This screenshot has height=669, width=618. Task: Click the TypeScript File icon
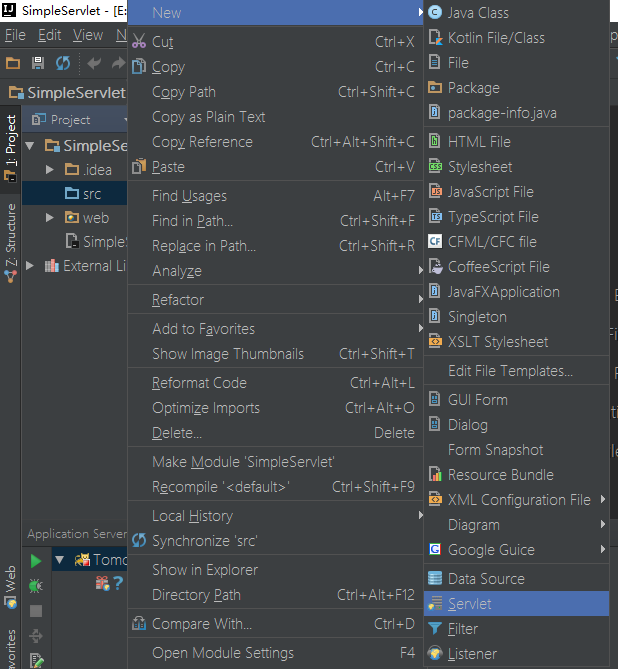tap(435, 216)
